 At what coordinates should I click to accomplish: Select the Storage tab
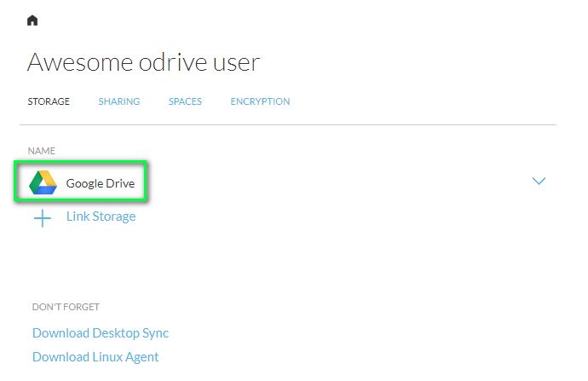coord(49,101)
